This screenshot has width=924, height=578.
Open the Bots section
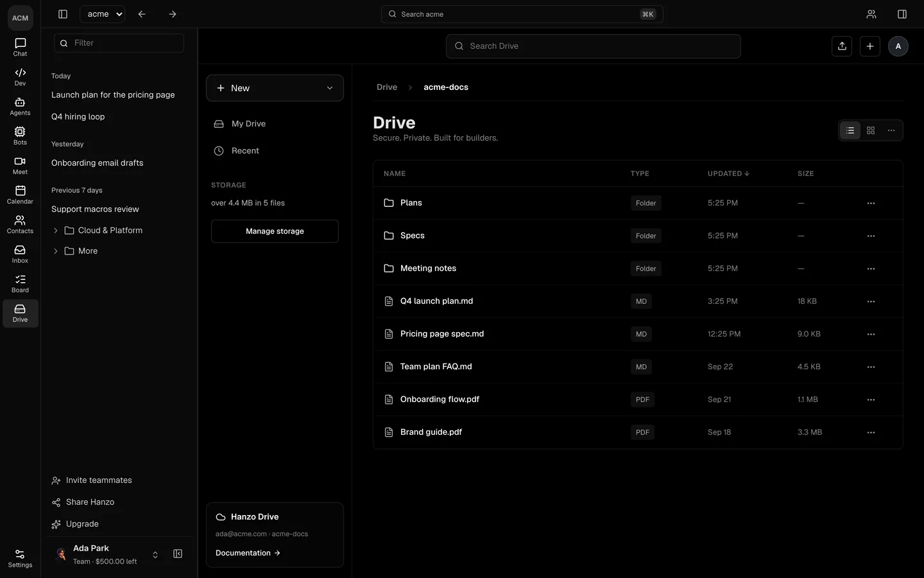pos(20,136)
